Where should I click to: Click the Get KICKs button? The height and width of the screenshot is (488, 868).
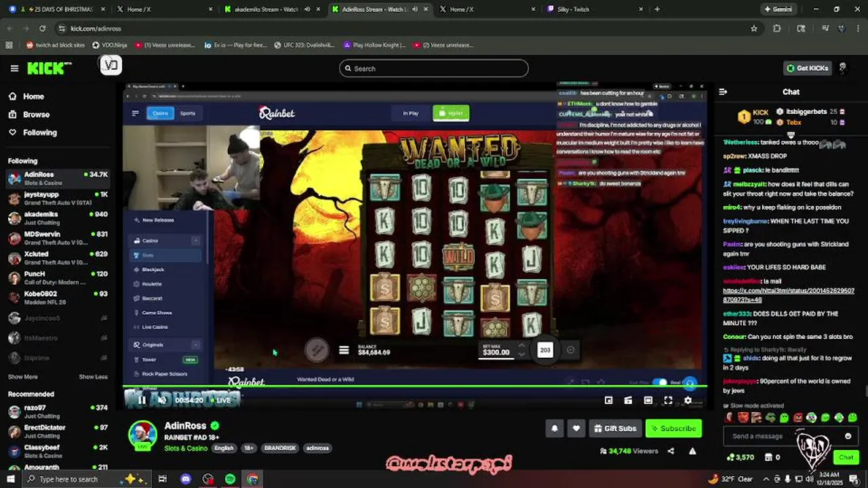tap(807, 68)
